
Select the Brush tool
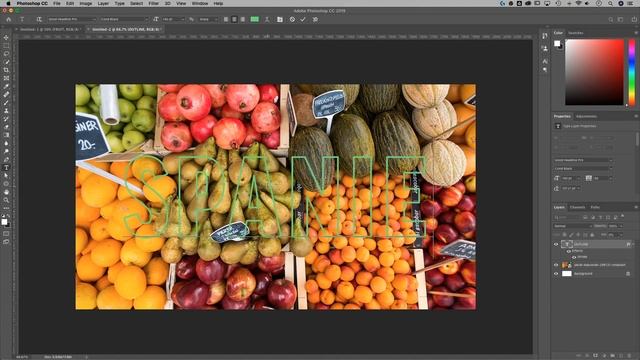6,103
